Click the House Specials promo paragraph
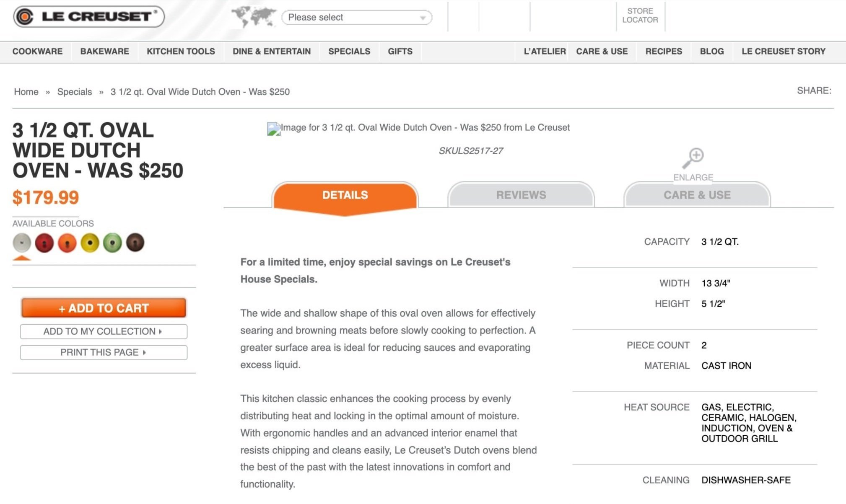This screenshot has width=846, height=504. click(375, 271)
